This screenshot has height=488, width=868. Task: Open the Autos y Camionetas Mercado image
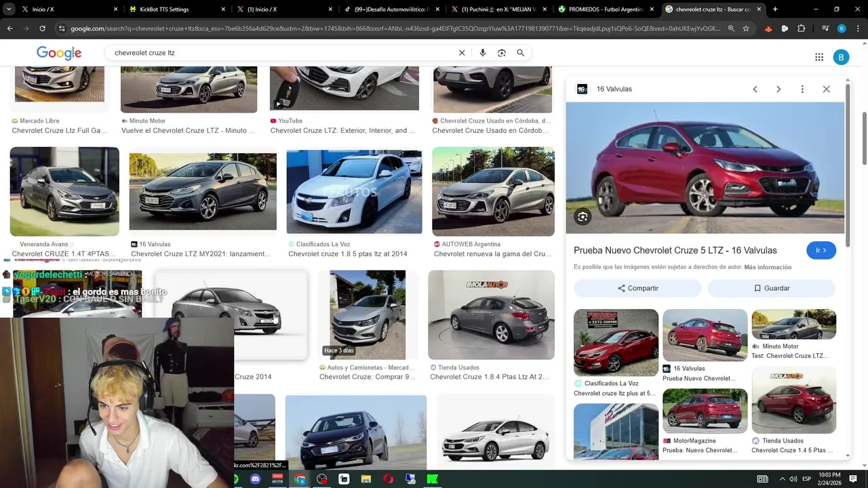click(368, 314)
